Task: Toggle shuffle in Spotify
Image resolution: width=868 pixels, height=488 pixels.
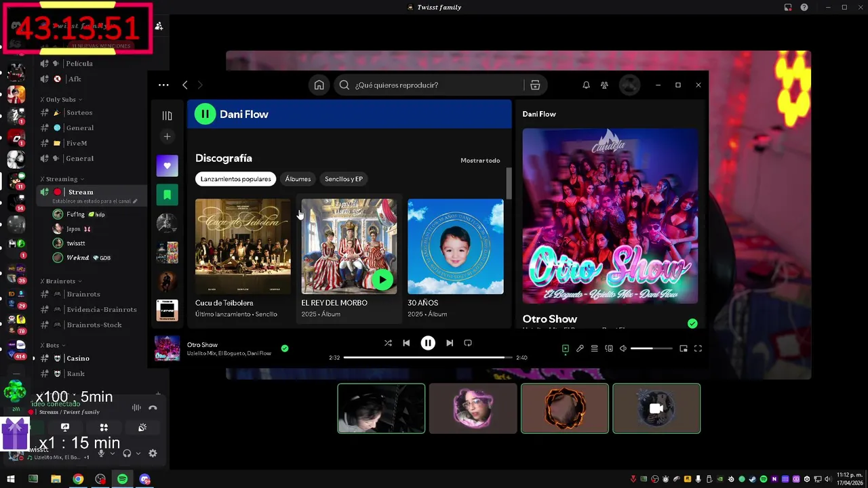Action: (x=388, y=343)
